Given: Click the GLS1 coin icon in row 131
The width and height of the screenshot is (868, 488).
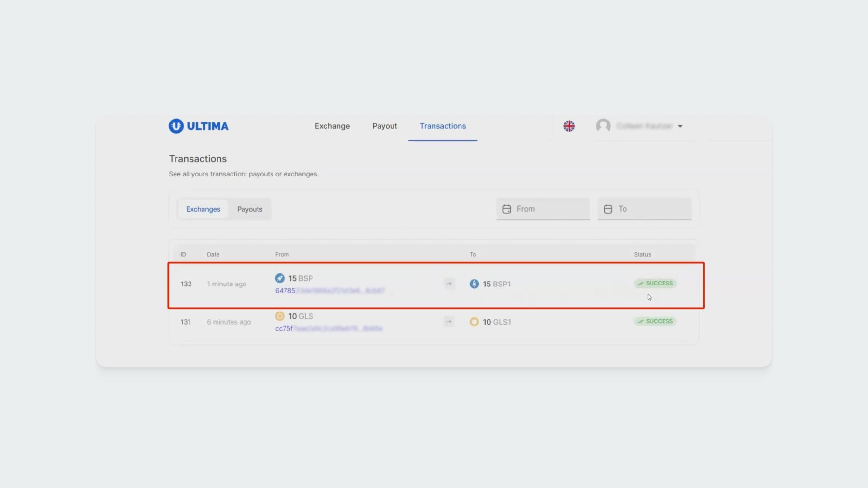Looking at the screenshot, I should click(474, 322).
